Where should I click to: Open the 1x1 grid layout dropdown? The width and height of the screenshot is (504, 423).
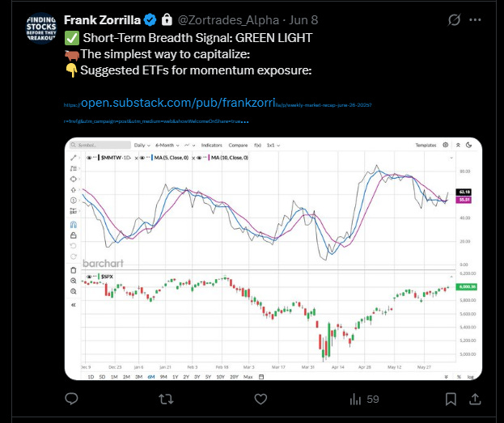(x=273, y=146)
